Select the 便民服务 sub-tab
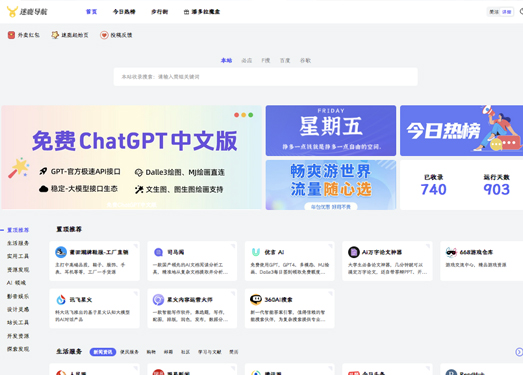Screen dimensions: 523x375 tap(129, 352)
